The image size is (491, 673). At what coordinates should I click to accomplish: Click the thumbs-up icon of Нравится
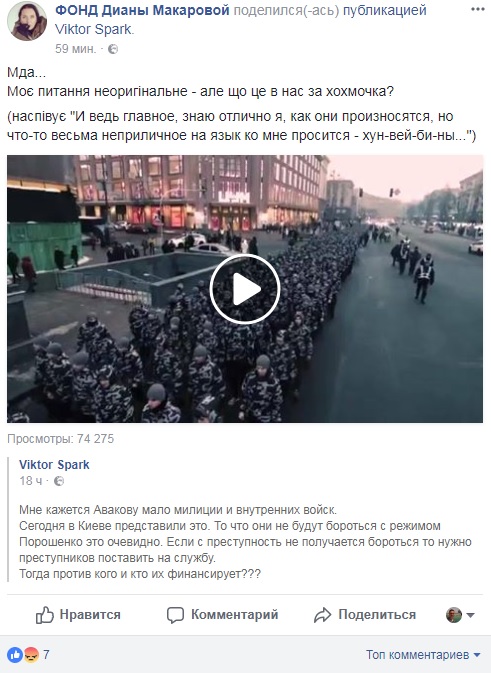[45, 615]
